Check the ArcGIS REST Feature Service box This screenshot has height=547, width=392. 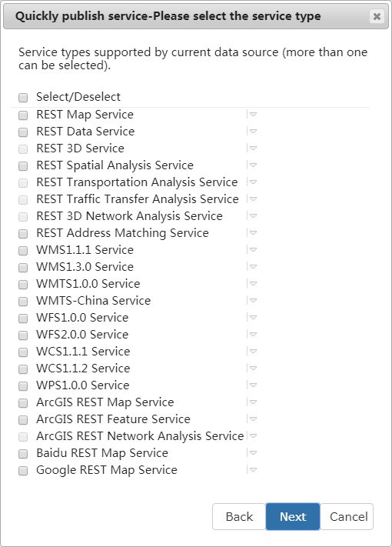pyautogui.click(x=23, y=419)
